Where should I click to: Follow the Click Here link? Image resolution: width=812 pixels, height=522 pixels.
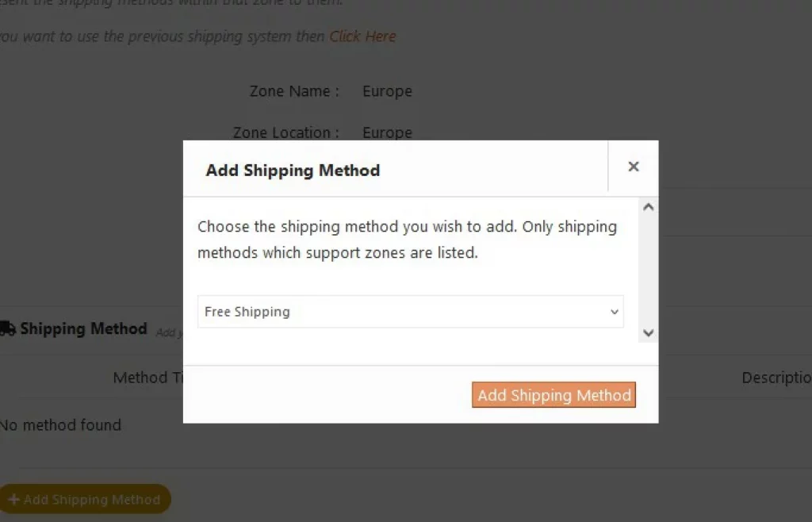point(362,36)
